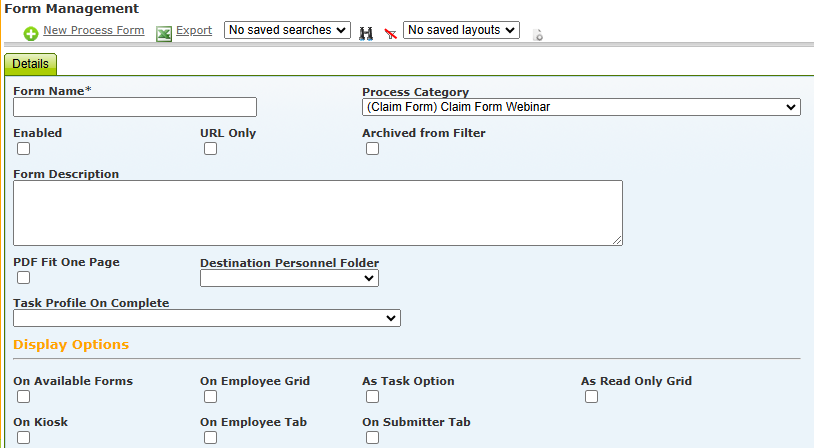Open the saved layouts dropdown
Viewport: 814px width, 448px height.
tap(462, 30)
